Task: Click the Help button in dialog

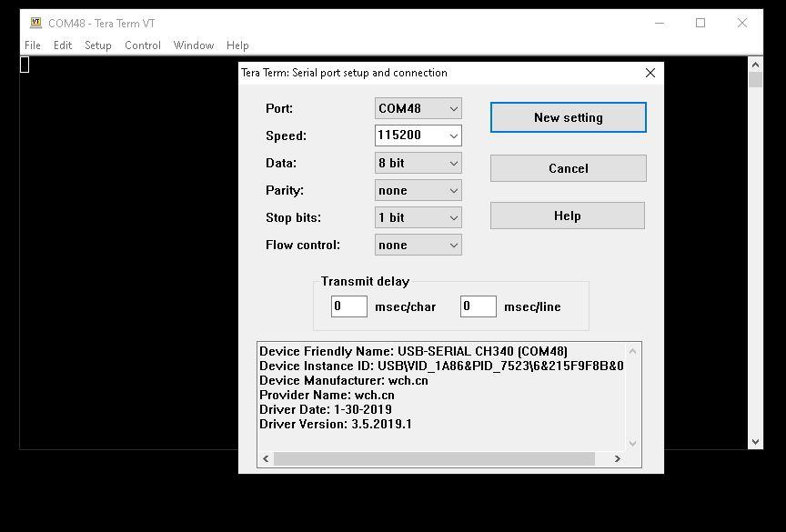Action: click(567, 216)
